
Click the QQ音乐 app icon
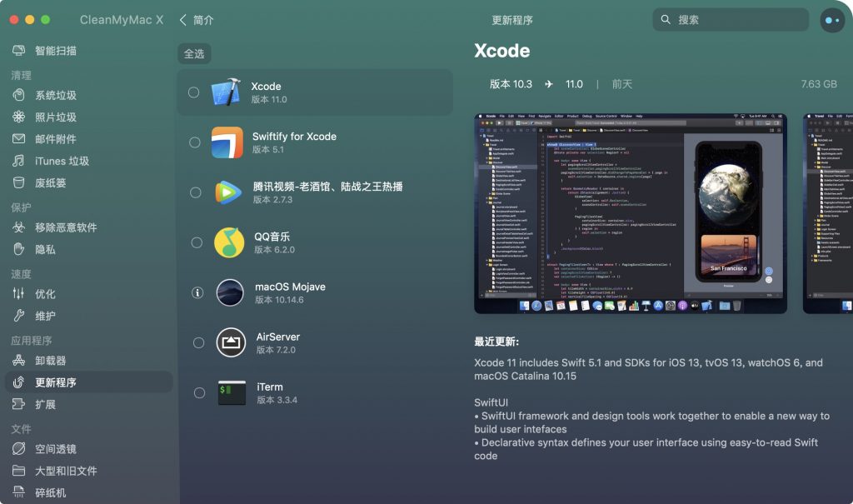tap(229, 242)
